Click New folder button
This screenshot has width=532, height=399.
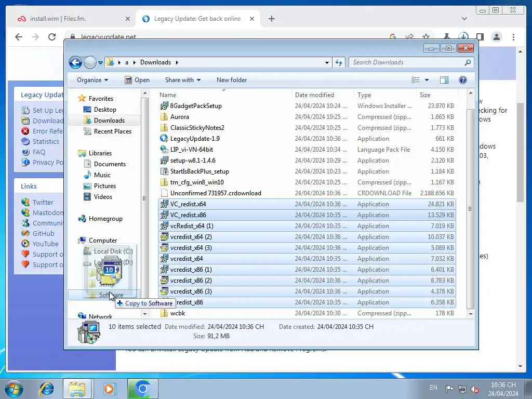coord(232,80)
